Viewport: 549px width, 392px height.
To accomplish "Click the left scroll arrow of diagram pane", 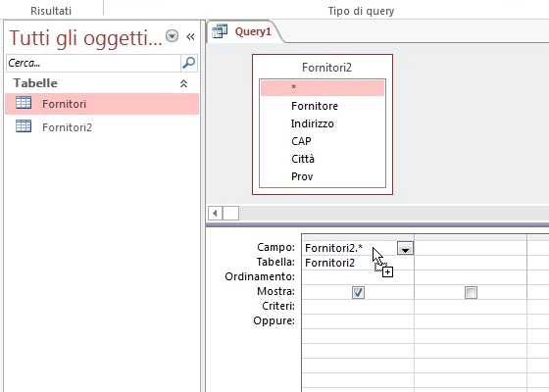I will click(215, 213).
